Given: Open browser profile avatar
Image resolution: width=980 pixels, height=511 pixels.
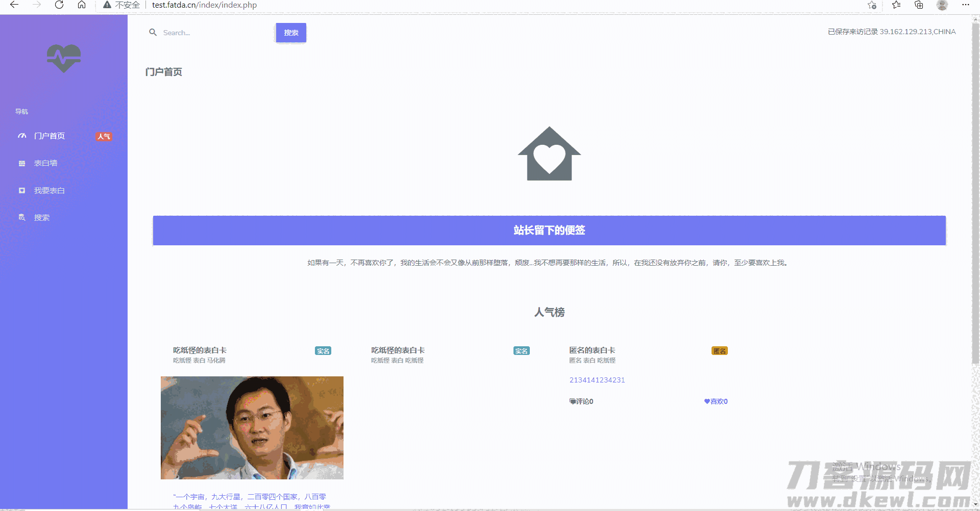Looking at the screenshot, I should pyautogui.click(x=942, y=5).
